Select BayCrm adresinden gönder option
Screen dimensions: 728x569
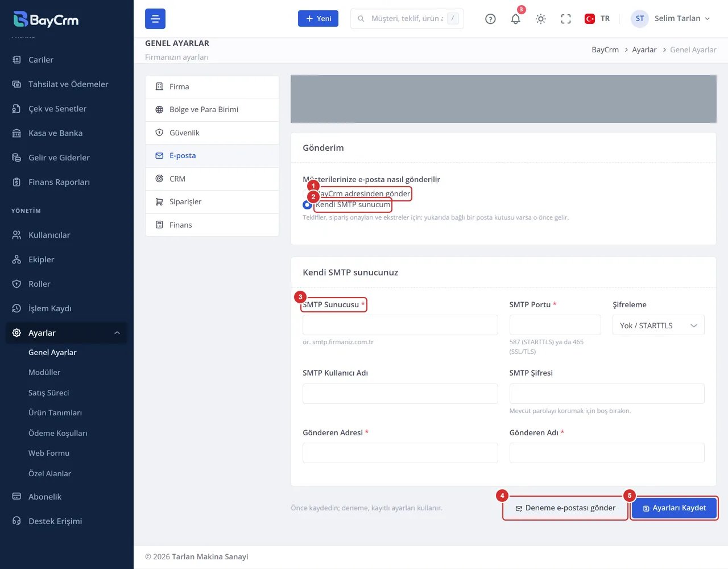click(x=364, y=193)
